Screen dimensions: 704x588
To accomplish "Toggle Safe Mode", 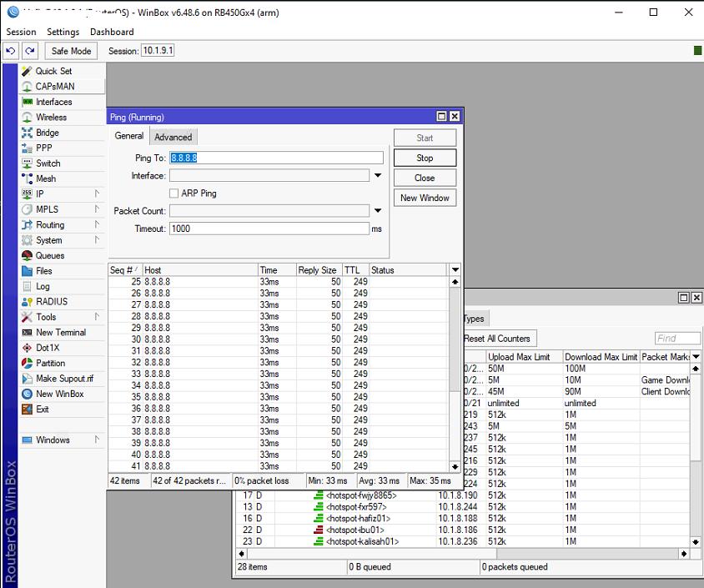I will tap(71, 51).
